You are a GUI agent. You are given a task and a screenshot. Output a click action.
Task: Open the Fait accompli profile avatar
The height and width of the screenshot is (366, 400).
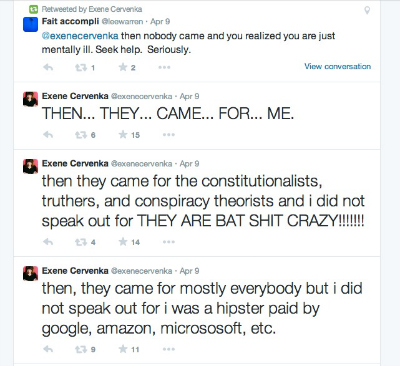[x=30, y=24]
